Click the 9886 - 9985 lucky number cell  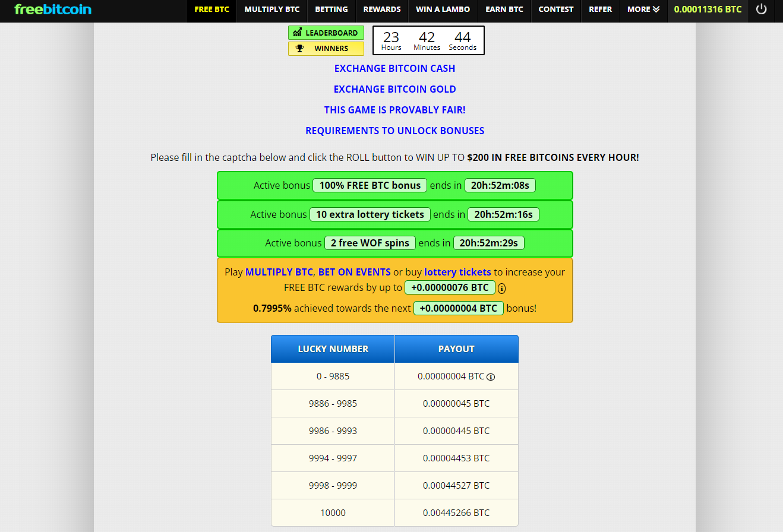click(x=333, y=404)
